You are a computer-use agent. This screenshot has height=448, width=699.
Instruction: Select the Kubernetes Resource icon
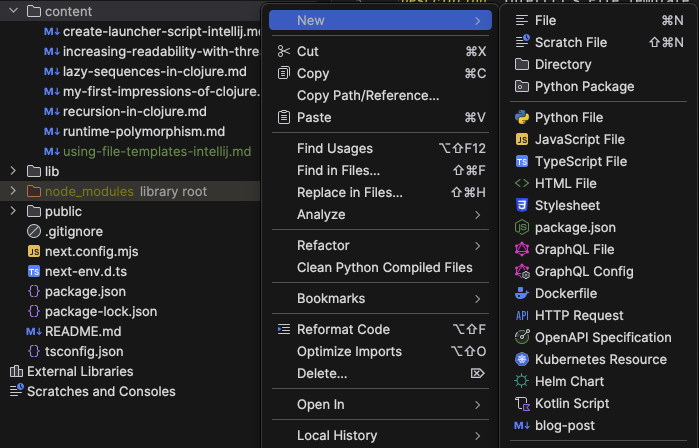521,360
